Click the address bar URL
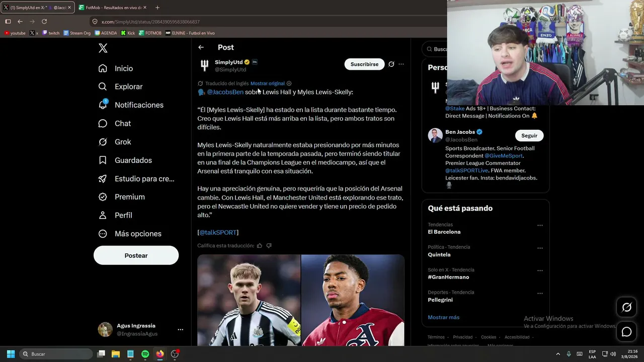The height and width of the screenshot is (362, 644). [x=150, y=22]
